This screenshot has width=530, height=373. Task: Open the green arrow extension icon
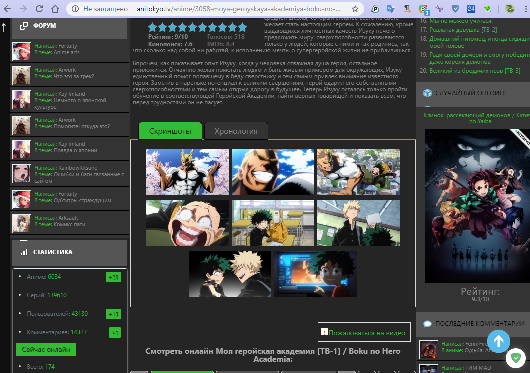point(487,9)
